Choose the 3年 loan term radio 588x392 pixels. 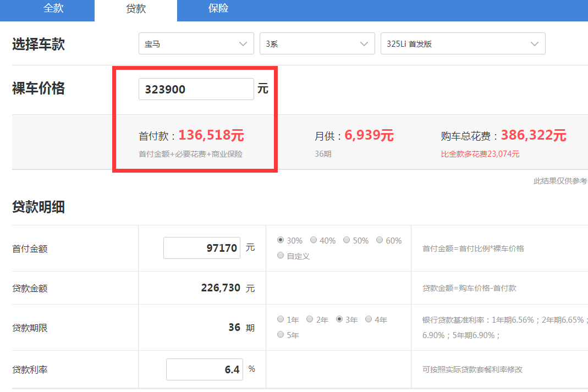[339, 319]
